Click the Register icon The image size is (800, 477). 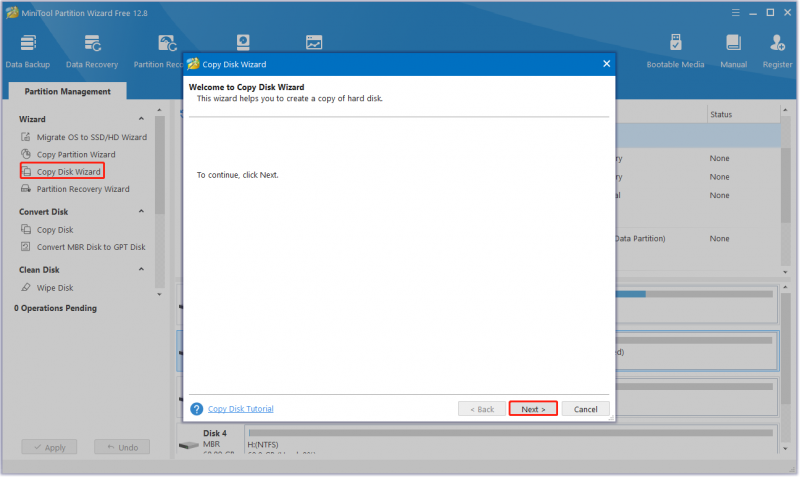coord(777,51)
